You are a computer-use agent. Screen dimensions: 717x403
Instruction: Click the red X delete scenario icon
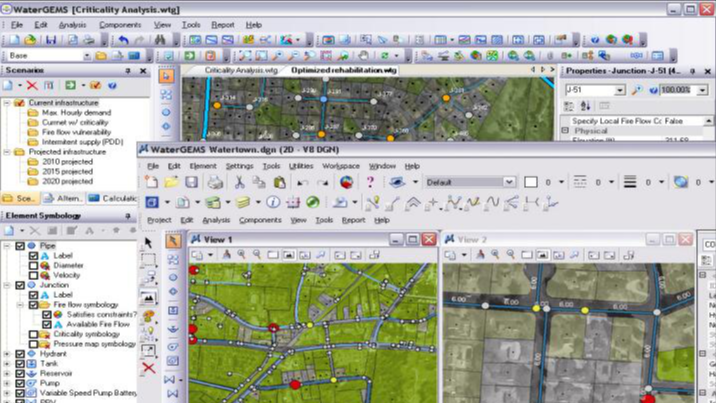pyautogui.click(x=32, y=86)
